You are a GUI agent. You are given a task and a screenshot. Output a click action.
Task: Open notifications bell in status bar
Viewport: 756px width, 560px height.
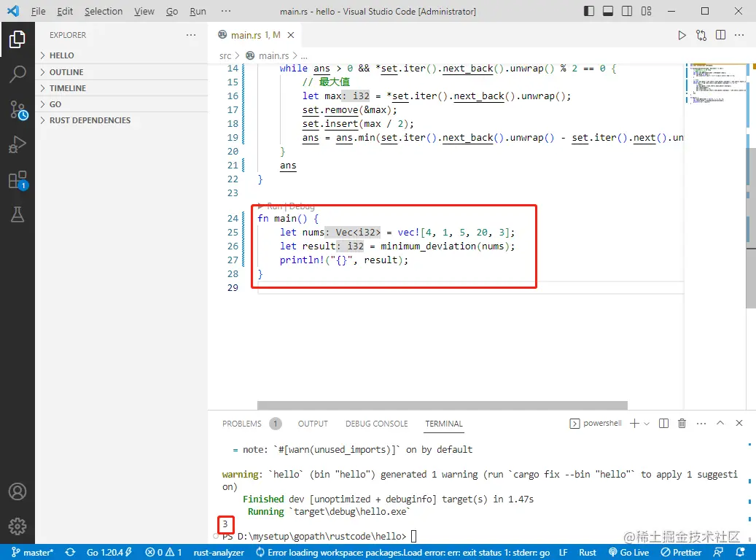coord(741,552)
